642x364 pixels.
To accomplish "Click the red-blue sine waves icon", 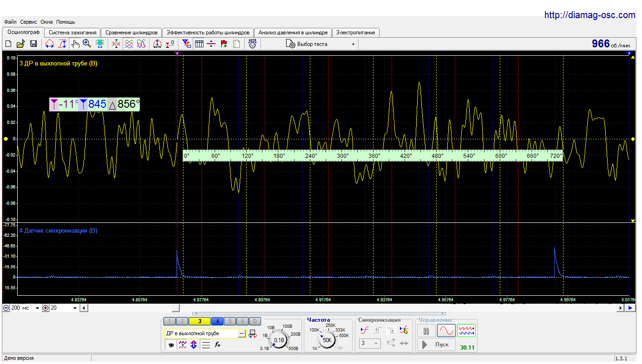I will tap(141, 44).
